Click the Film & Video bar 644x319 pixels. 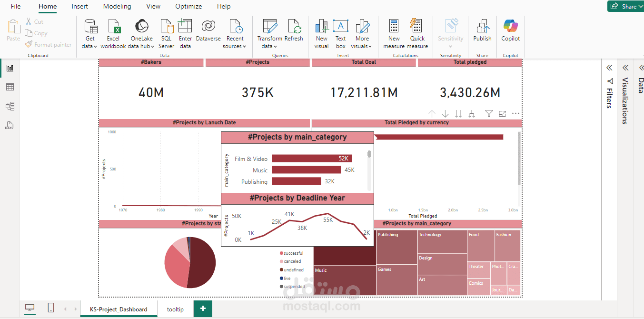click(x=311, y=159)
